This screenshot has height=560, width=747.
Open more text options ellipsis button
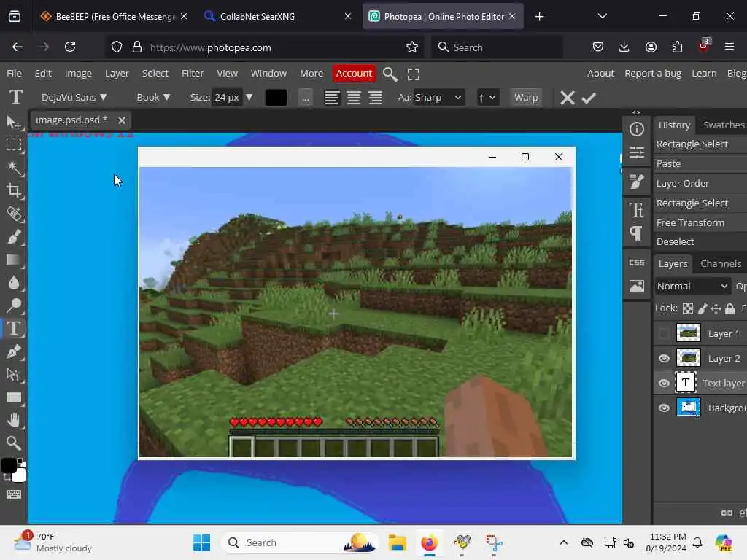click(306, 98)
